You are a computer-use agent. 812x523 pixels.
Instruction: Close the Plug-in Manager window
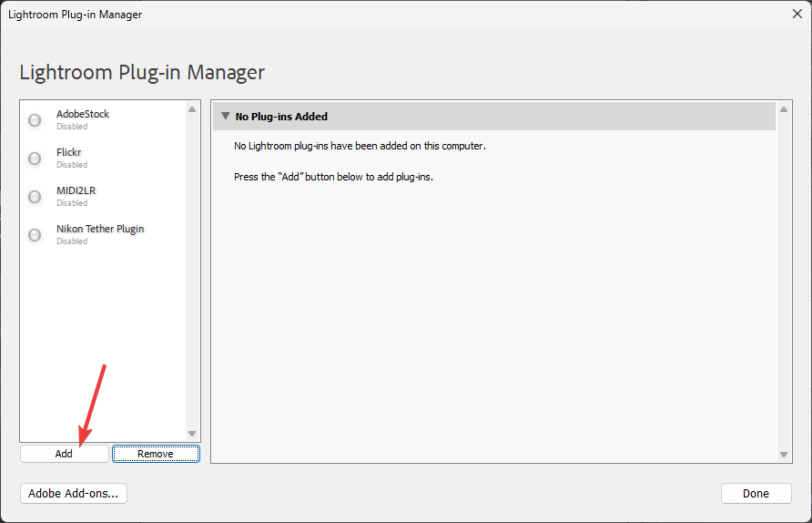click(797, 14)
